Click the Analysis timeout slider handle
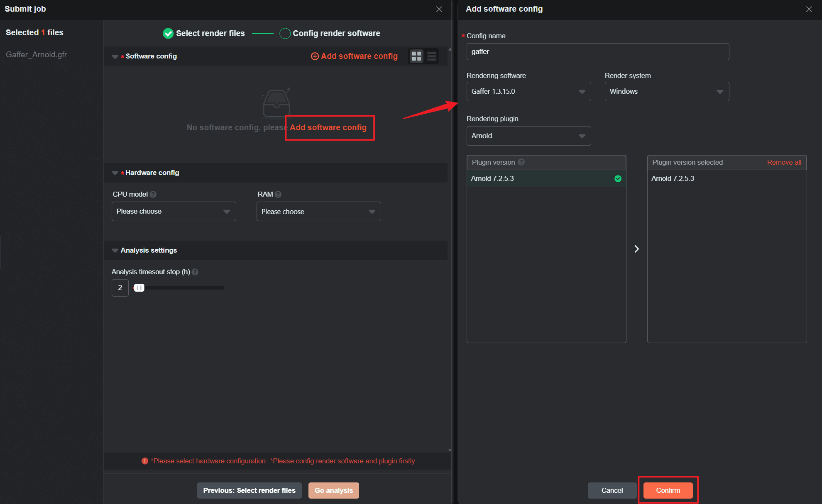The image size is (822, 504). (x=139, y=288)
